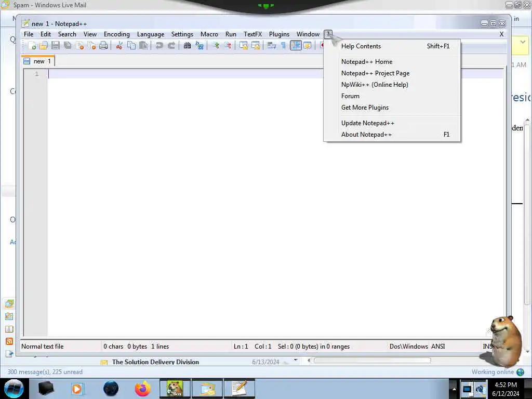
Task: Select 'The Solution Delivery Division' message in Live Mail
Action: point(155,362)
